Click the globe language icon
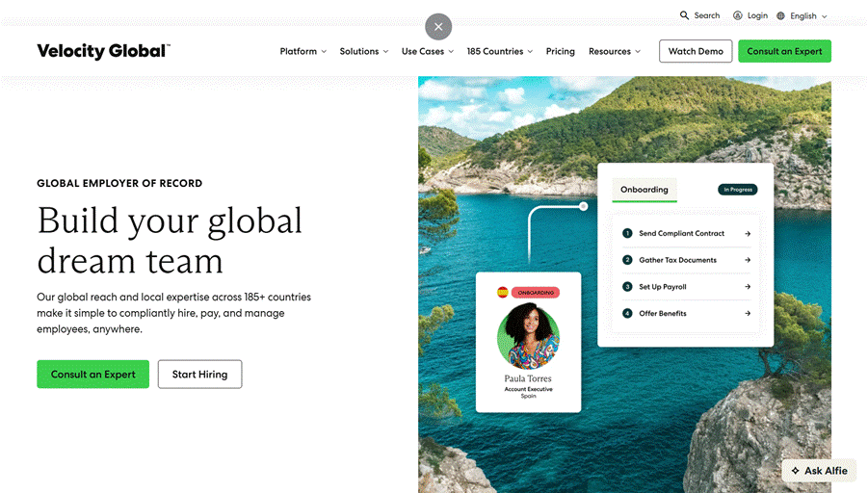The height and width of the screenshot is (493, 868). click(x=780, y=16)
